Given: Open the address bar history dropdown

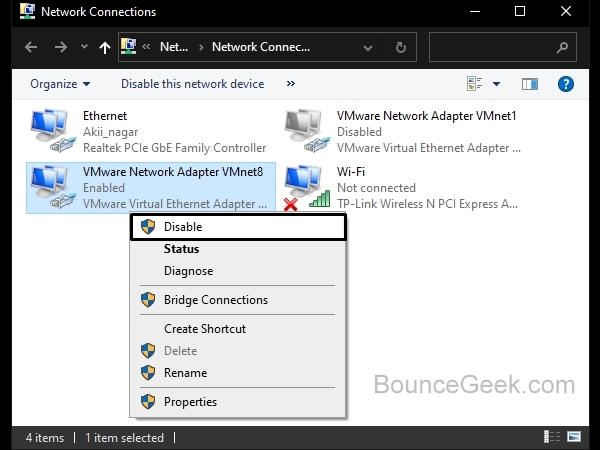Looking at the screenshot, I should [368, 48].
